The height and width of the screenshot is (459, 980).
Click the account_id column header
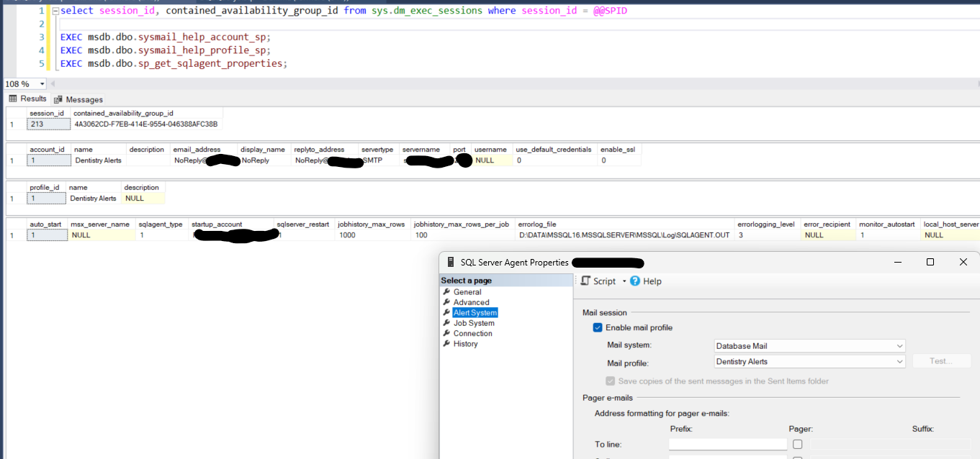pyautogui.click(x=48, y=150)
